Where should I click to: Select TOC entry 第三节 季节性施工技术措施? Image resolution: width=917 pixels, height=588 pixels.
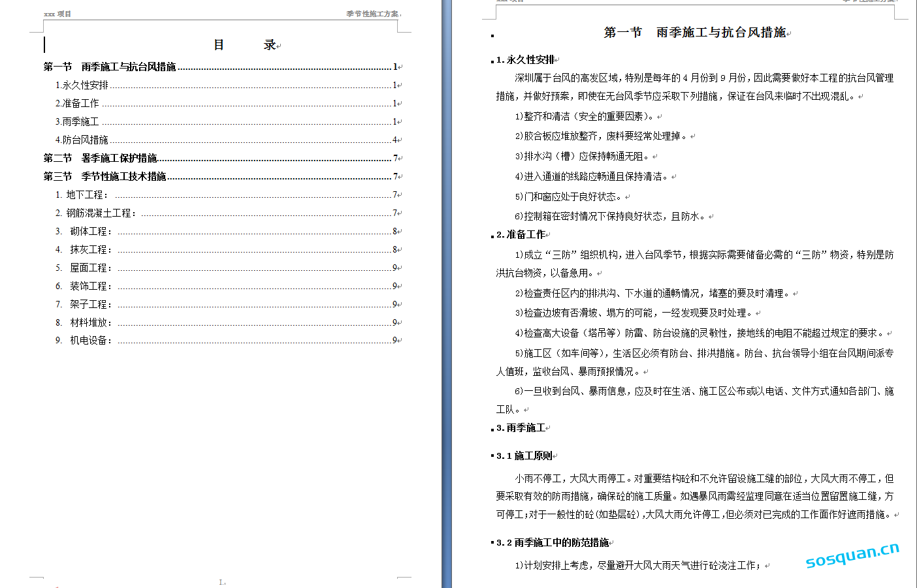105,176
